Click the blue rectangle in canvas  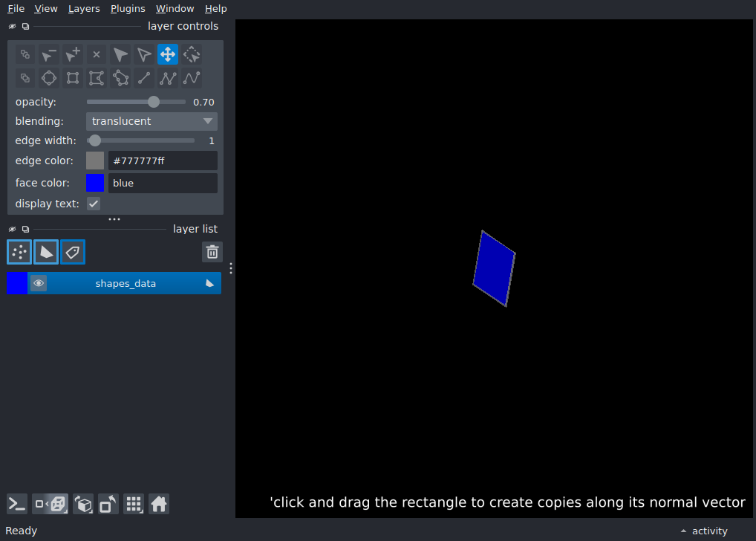[x=494, y=268]
